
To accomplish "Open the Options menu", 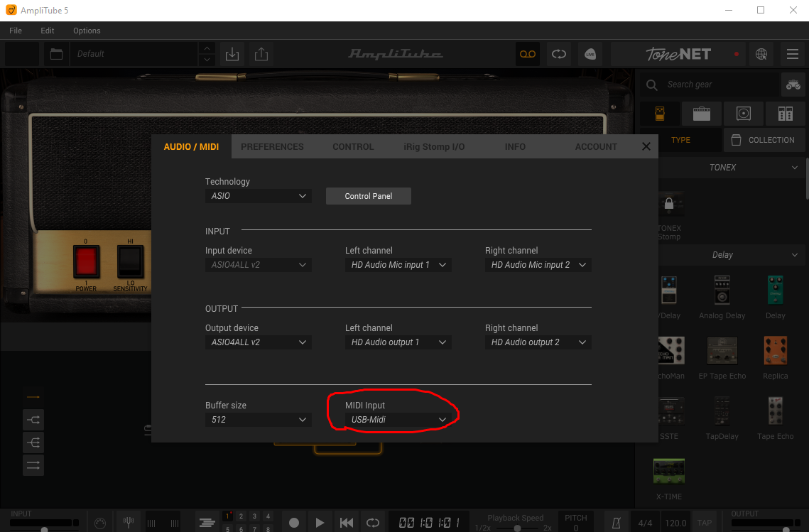I will pos(87,31).
